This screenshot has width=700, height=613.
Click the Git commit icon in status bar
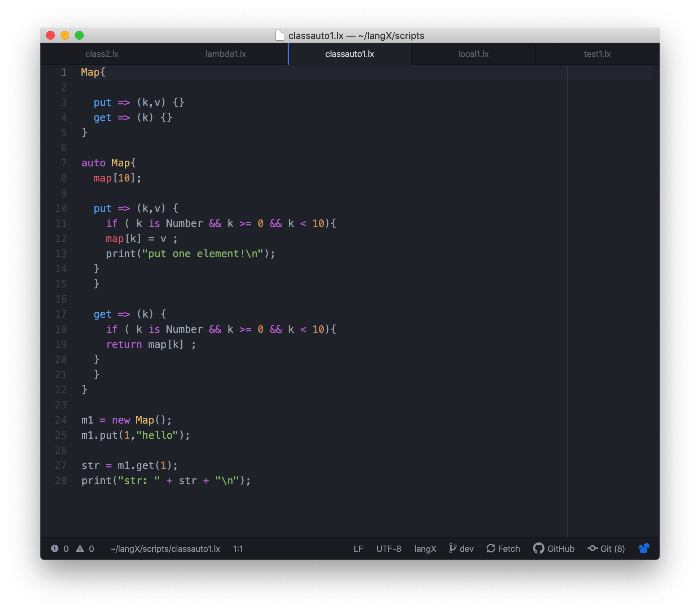click(592, 549)
